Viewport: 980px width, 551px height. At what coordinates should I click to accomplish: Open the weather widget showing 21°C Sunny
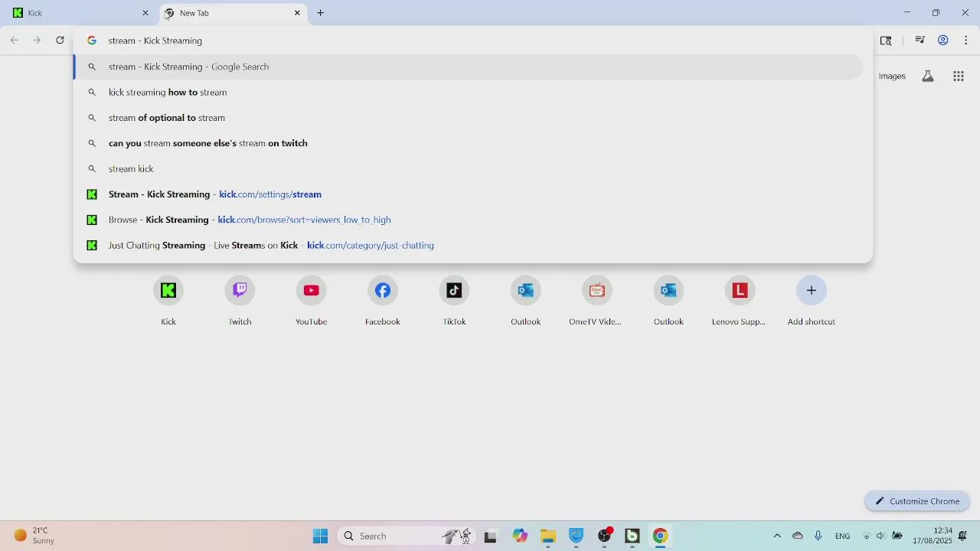[x=35, y=536]
